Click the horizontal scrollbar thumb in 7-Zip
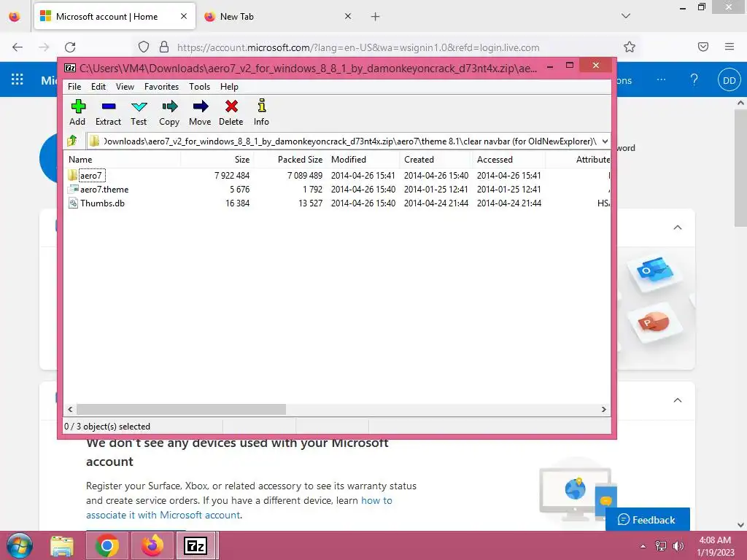The width and height of the screenshot is (747, 560). pyautogui.click(x=181, y=410)
